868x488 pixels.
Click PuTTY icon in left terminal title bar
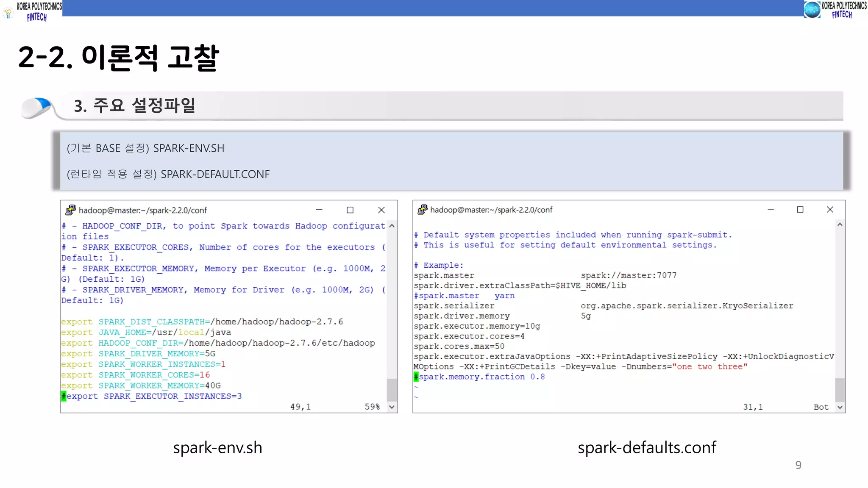[x=70, y=210]
